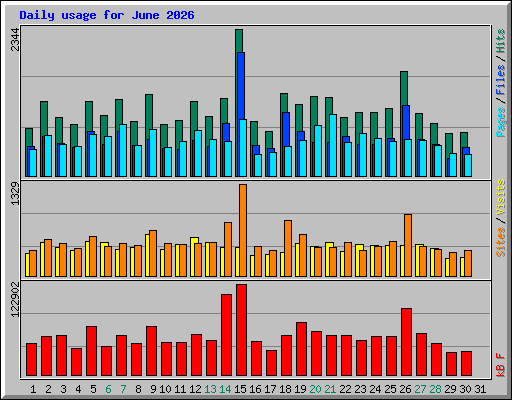Select the cyan "Pages" legend label
The height and width of the screenshot is (400, 512).
tap(500, 122)
